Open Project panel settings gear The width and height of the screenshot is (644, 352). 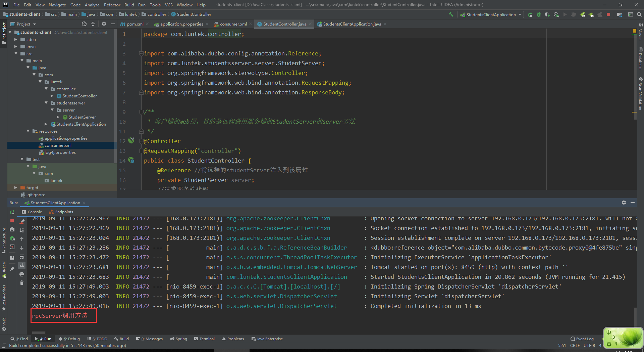(x=104, y=24)
